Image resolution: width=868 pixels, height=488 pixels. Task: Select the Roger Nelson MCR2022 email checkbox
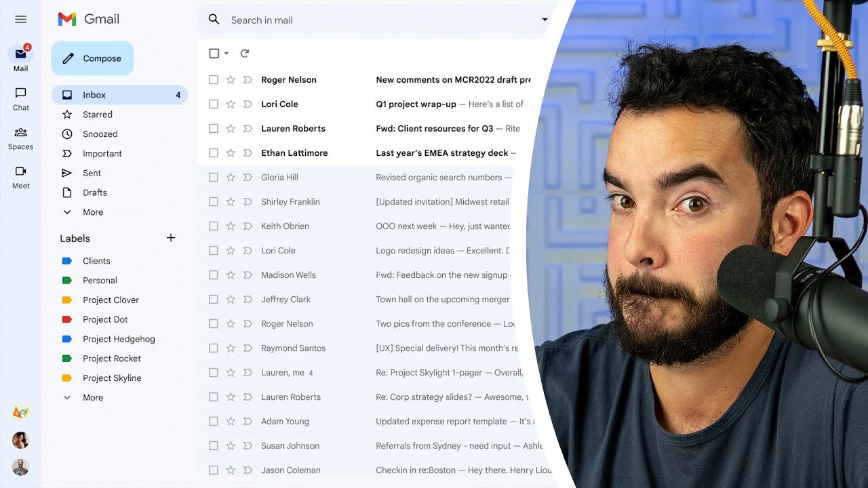pos(214,80)
